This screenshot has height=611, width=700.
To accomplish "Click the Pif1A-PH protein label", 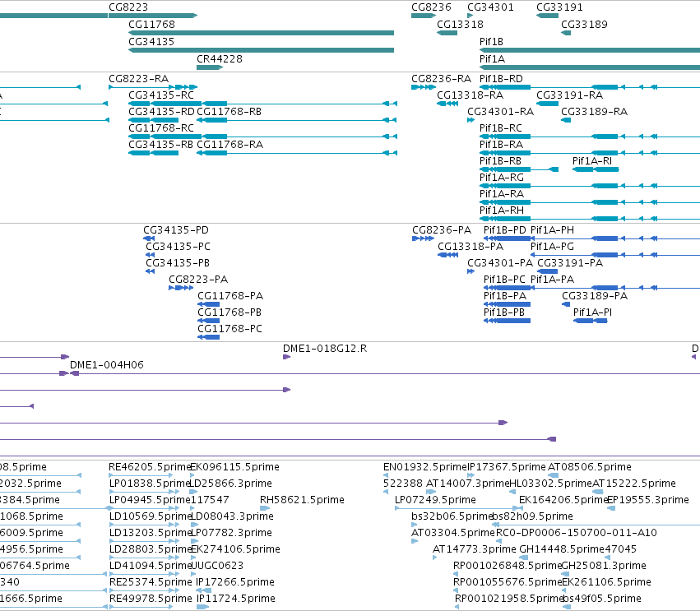I will [552, 230].
